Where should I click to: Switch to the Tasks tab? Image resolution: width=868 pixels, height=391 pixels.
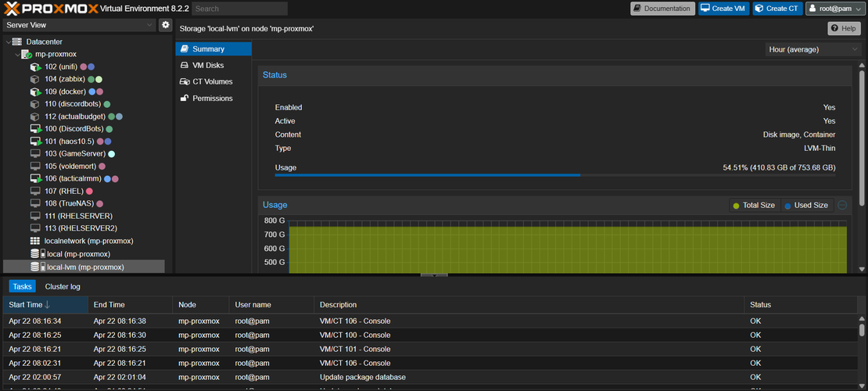[x=22, y=286]
